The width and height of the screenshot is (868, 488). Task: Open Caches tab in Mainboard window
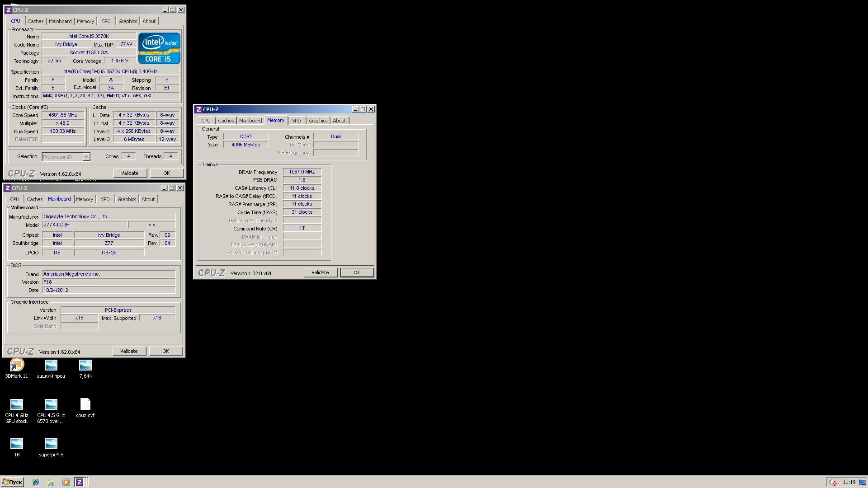(34, 199)
